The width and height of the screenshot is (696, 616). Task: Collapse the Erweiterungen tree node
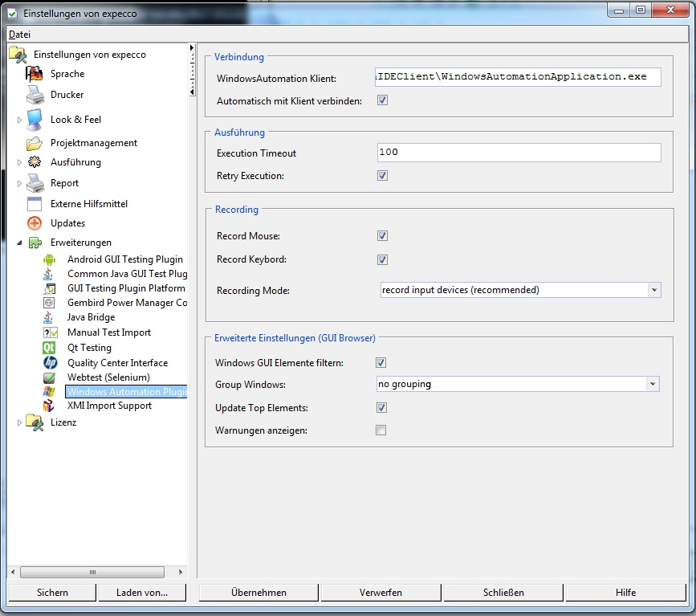point(20,243)
